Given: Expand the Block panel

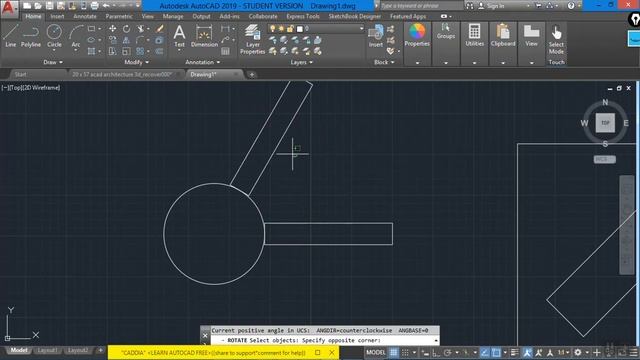Looking at the screenshot, I should [384, 62].
